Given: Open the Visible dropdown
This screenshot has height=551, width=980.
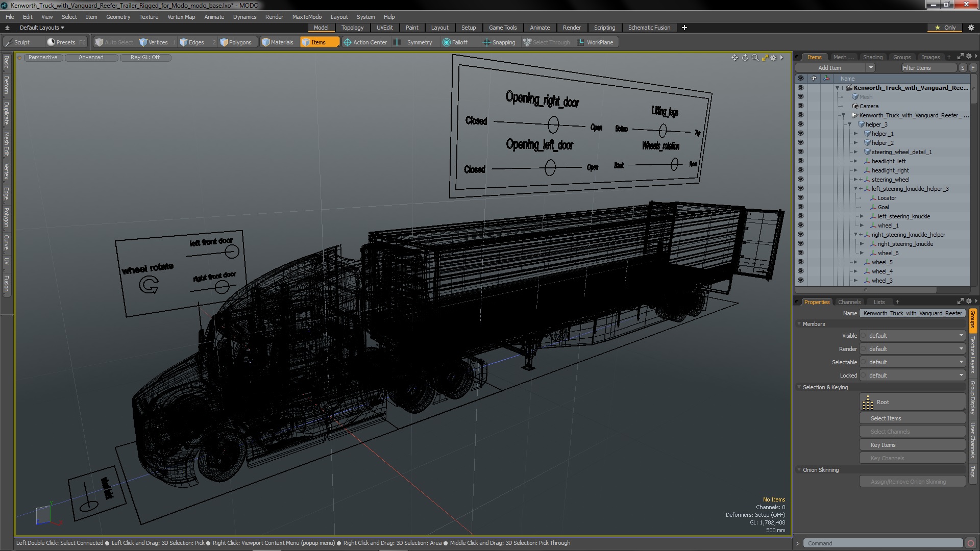Looking at the screenshot, I should (913, 336).
